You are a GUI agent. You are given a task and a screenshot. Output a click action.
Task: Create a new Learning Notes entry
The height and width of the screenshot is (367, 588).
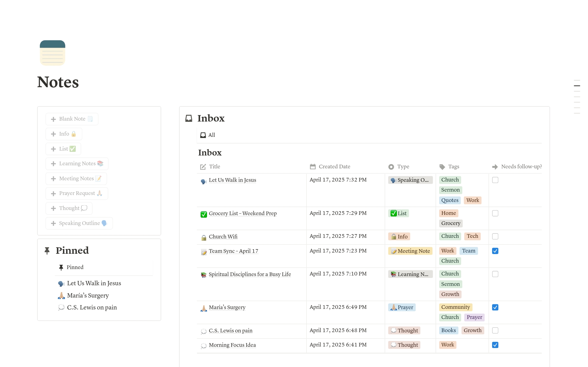point(77,164)
